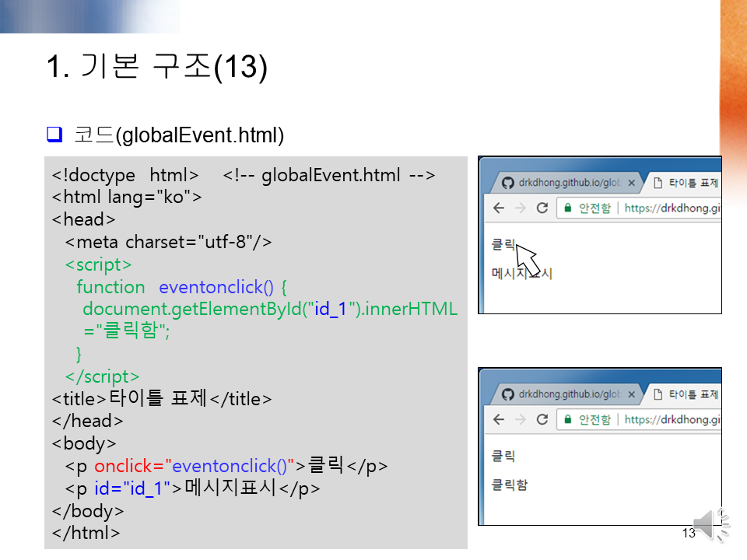Click heading 코드(globalEvent.html)
This screenshot has height=560, width=747.
[x=179, y=135]
